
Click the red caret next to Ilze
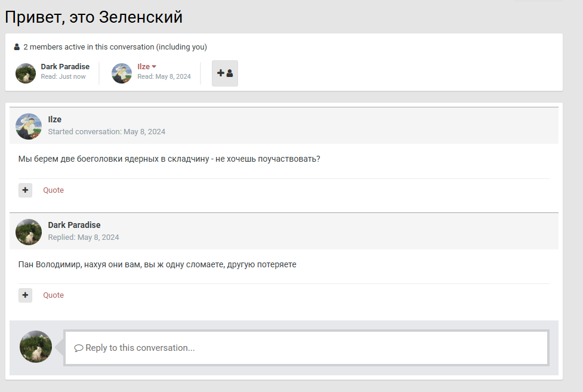pyautogui.click(x=154, y=67)
